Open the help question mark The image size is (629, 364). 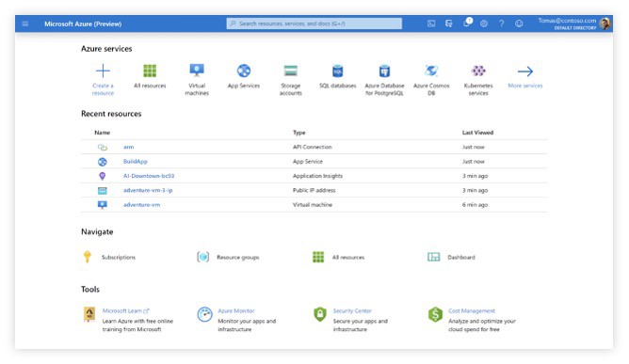[x=502, y=24]
